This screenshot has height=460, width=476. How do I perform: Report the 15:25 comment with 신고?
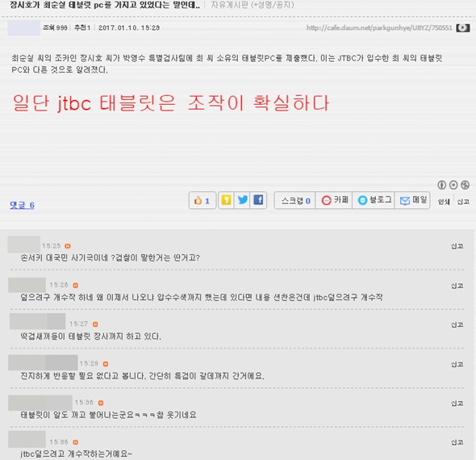click(x=457, y=246)
